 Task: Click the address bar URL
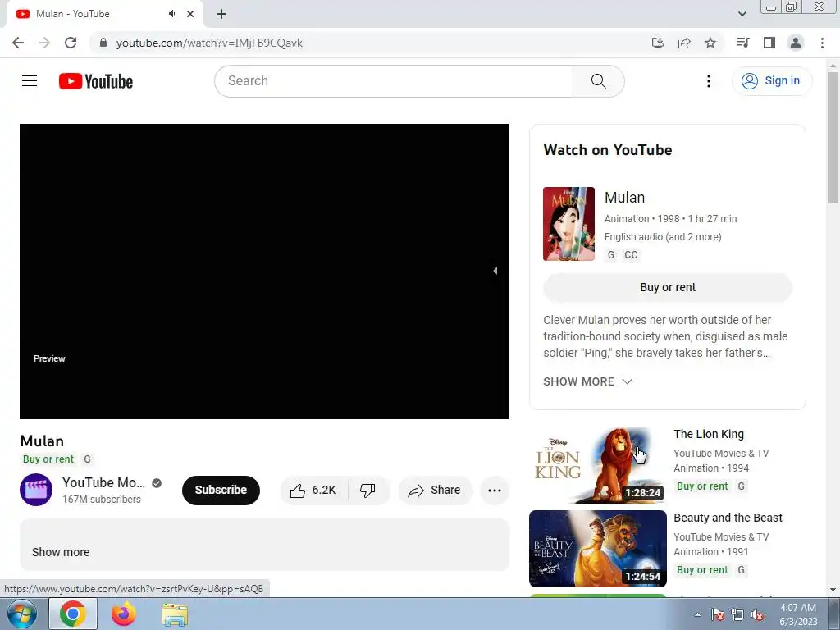pyautogui.click(x=209, y=43)
